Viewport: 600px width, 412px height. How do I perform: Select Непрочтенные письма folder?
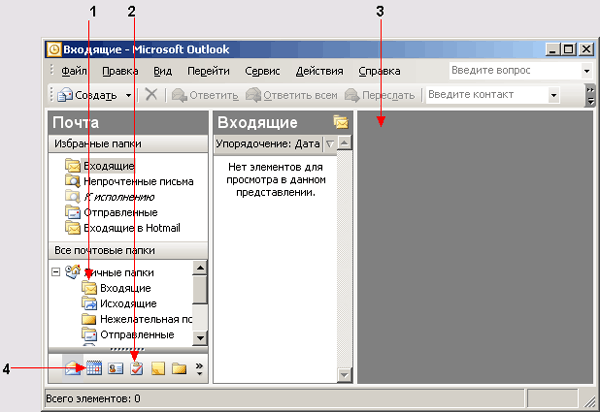[x=129, y=181]
